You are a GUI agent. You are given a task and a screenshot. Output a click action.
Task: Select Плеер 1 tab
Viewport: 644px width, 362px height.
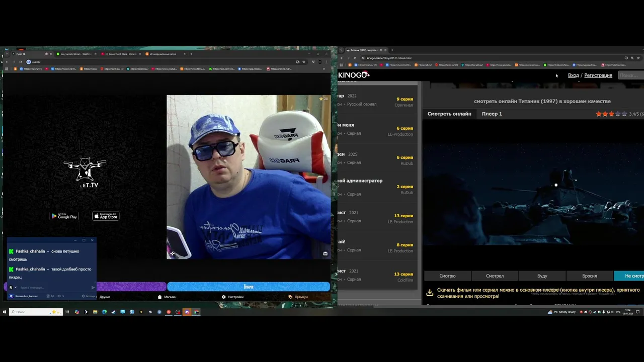click(492, 114)
